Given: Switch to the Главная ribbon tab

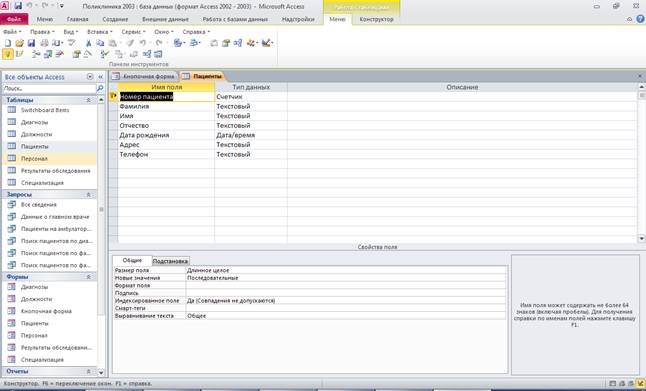Looking at the screenshot, I should (77, 19).
